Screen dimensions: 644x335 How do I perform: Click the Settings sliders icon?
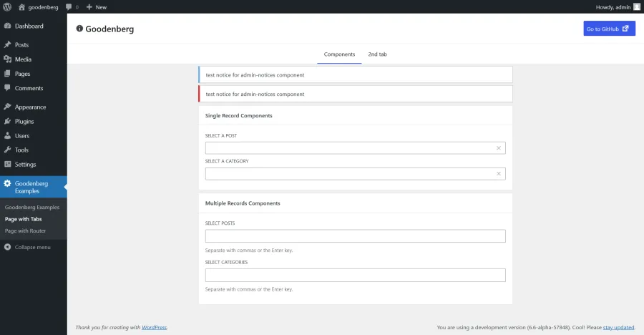pos(7,164)
